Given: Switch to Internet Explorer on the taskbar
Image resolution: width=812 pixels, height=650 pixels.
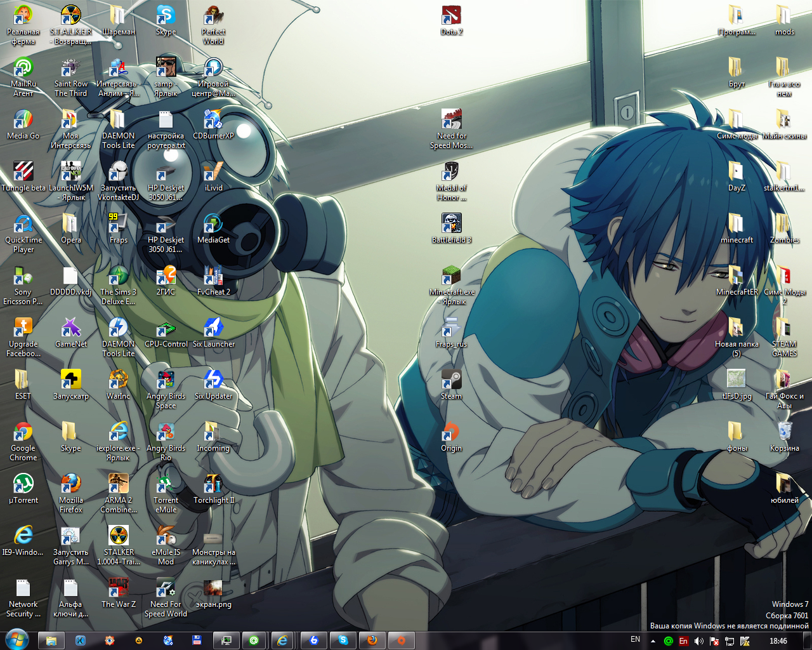Looking at the screenshot, I should click(x=283, y=640).
